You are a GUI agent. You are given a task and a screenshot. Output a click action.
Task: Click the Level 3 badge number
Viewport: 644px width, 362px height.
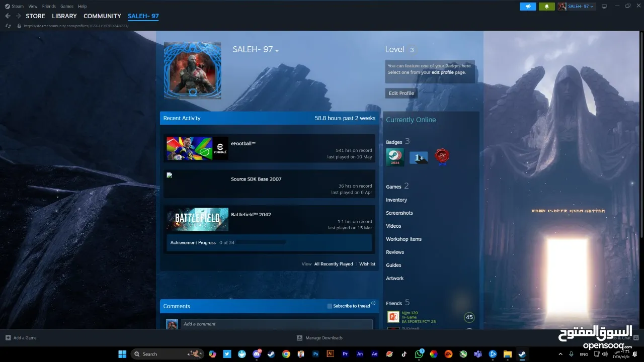tap(412, 50)
